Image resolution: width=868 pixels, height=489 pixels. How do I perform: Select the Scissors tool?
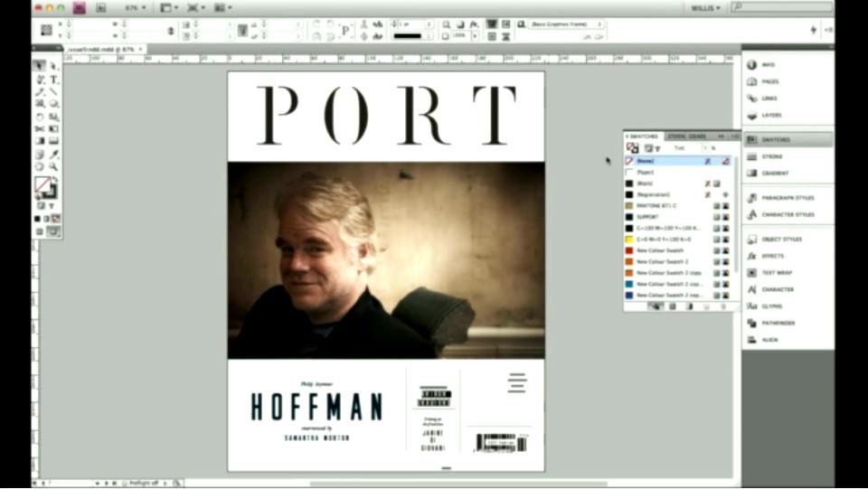point(40,129)
